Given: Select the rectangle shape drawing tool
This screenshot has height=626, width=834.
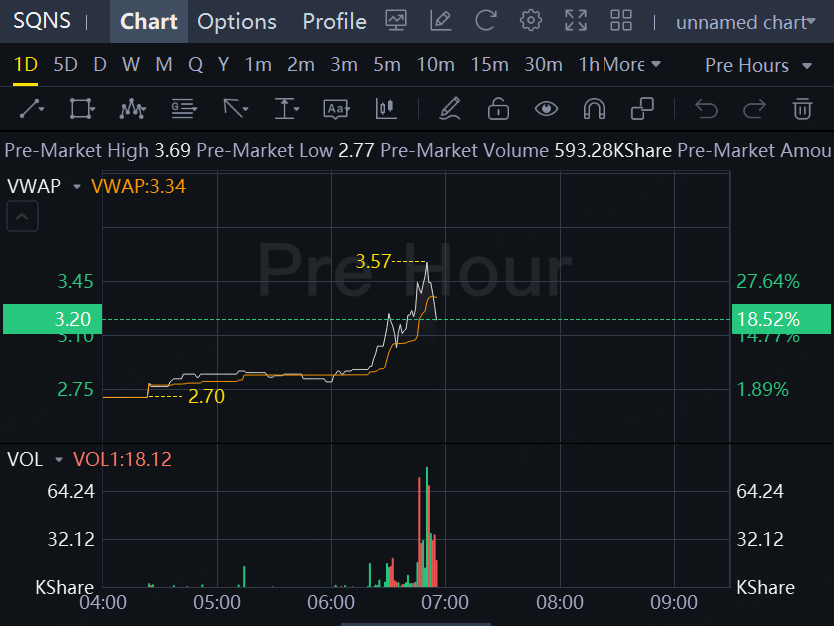Looking at the screenshot, I should (82, 108).
